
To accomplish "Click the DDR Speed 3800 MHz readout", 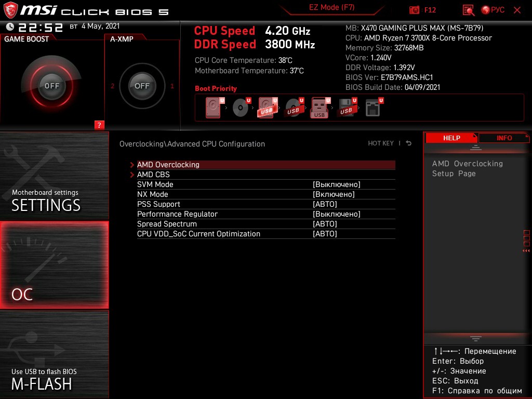I will point(255,45).
